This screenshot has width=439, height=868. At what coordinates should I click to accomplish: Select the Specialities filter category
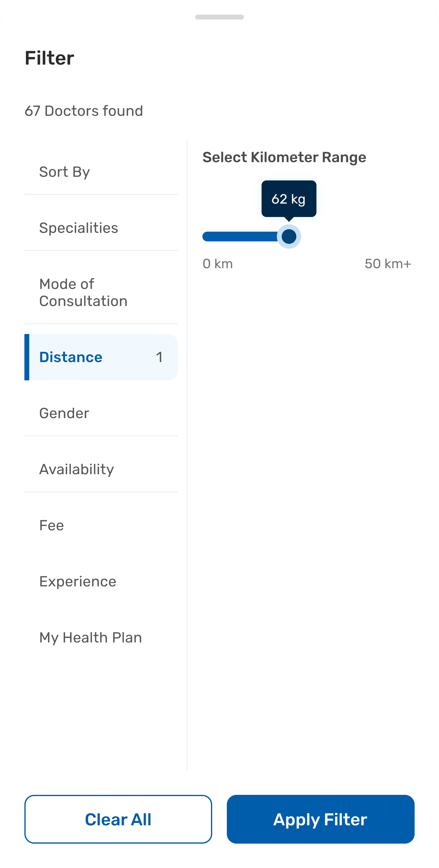point(101,228)
